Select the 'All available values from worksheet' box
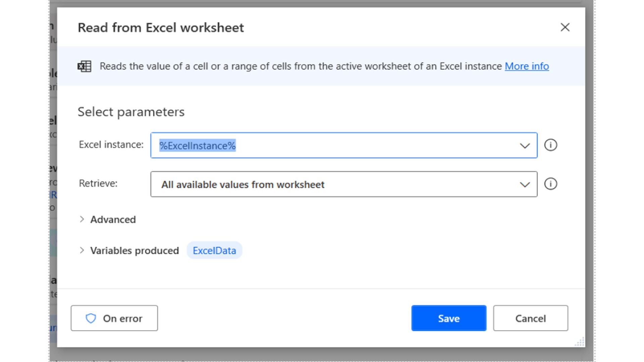 (335, 185)
